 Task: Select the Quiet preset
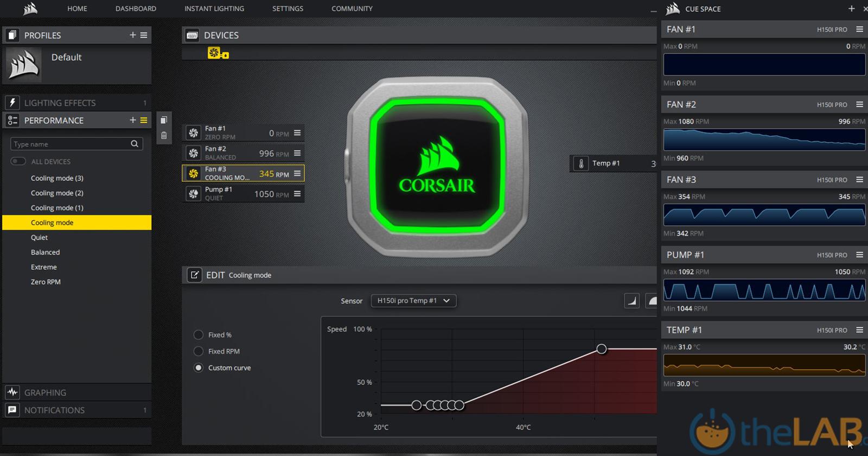pos(39,237)
